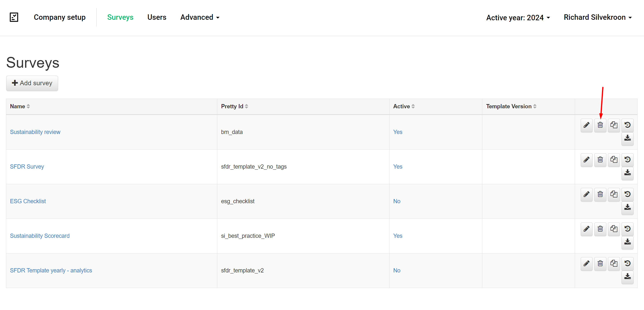Image resolution: width=644 pixels, height=310 pixels.
Task: Sort table by Pretty Id column
Action: (x=235, y=106)
